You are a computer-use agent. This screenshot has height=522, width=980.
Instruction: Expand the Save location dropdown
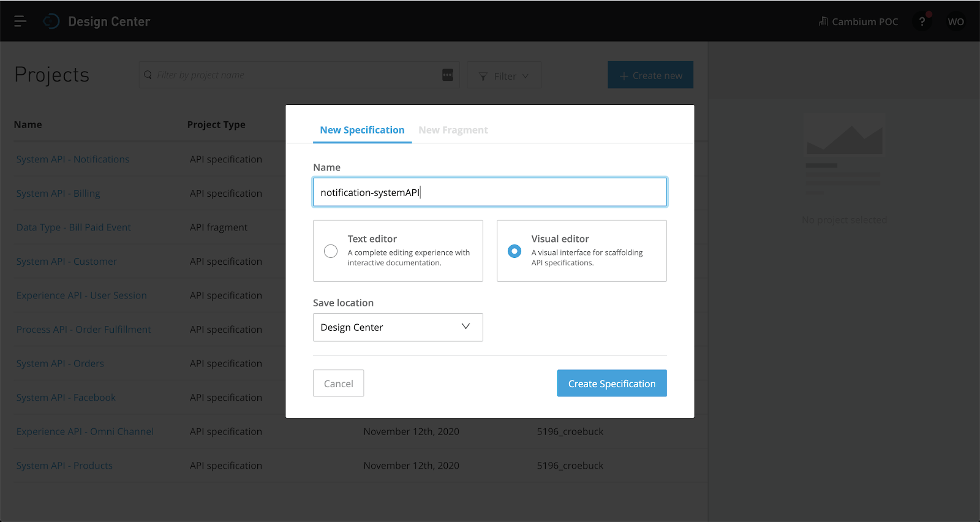(398, 327)
